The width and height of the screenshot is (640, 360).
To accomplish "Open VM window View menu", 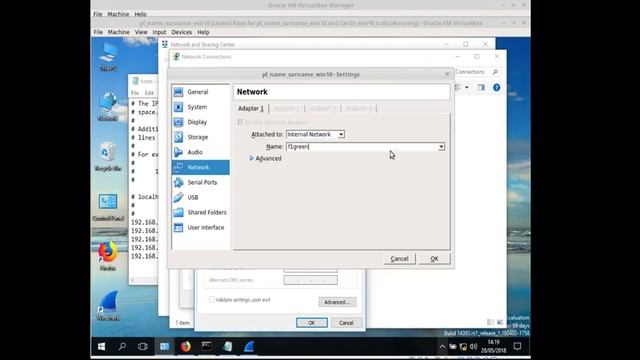I will pyautogui.click(x=141, y=32).
